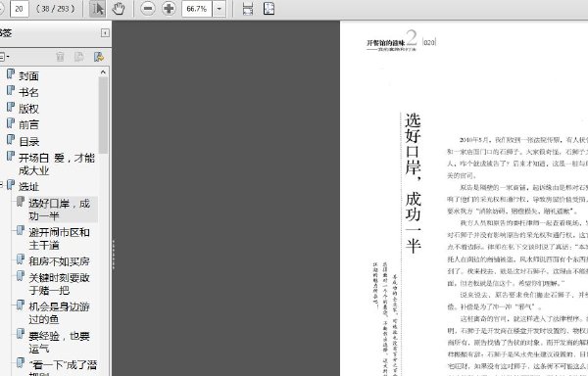Click bookmark icon beside 选址
The width and height of the screenshot is (588, 376).
click(11, 184)
